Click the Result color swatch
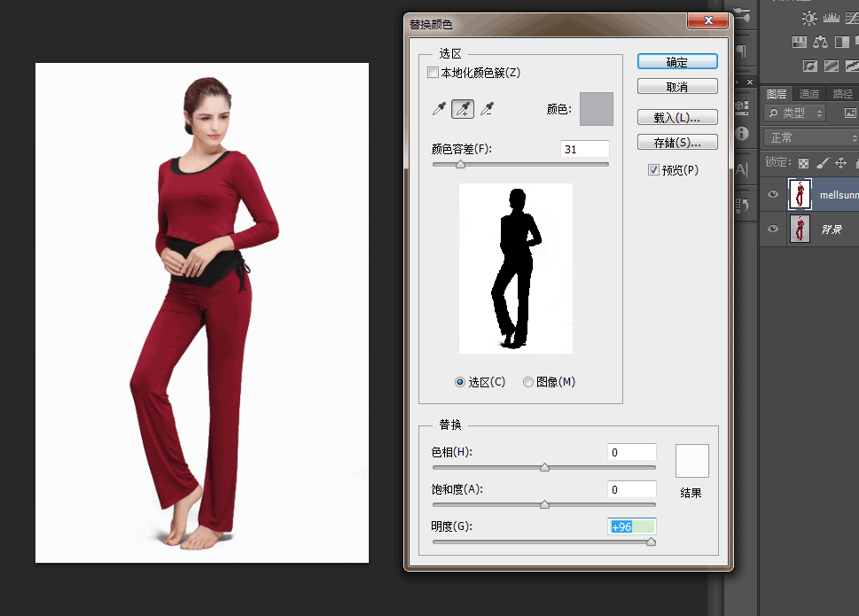Image resolution: width=859 pixels, height=616 pixels. pos(692,461)
